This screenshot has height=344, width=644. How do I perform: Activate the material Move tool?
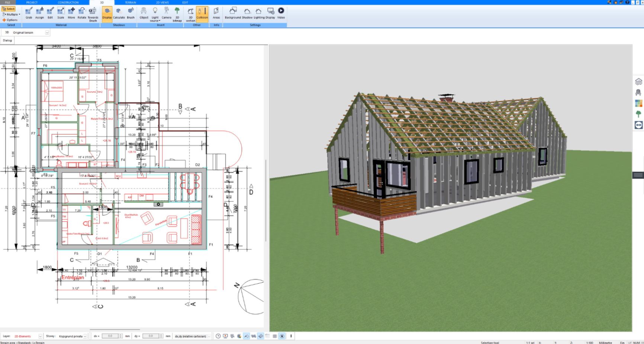tap(71, 13)
